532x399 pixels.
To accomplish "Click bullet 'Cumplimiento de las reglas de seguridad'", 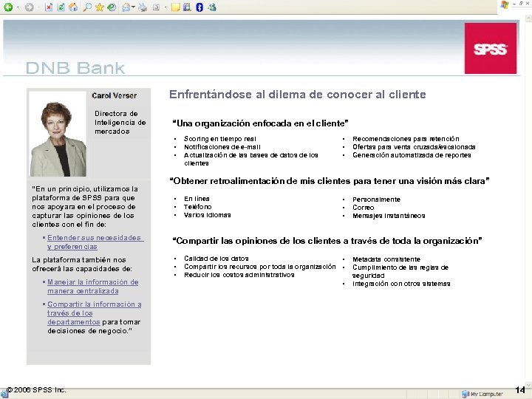I will pyautogui.click(x=400, y=271).
